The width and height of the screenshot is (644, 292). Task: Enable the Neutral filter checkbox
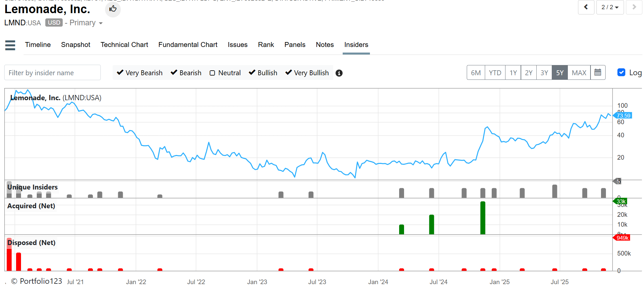(x=212, y=73)
